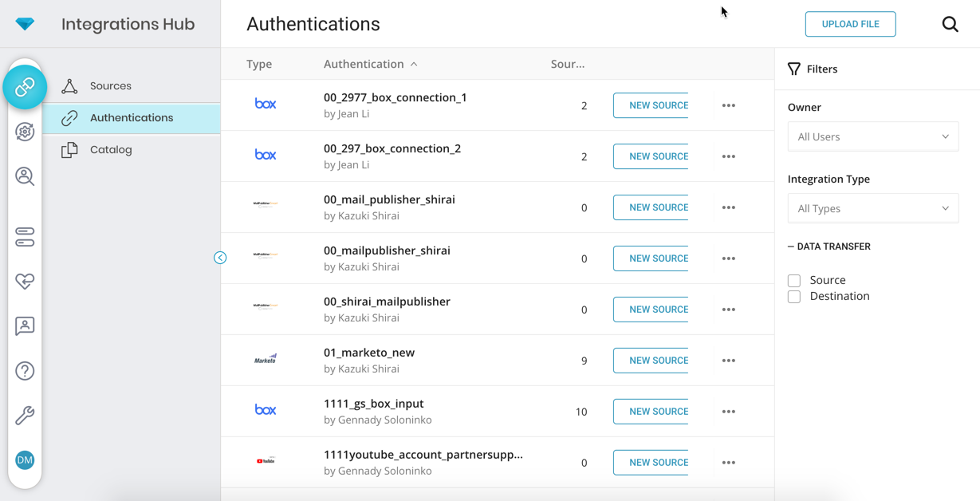Collapse the Data Transfer filter section
980x501 pixels.
click(829, 247)
